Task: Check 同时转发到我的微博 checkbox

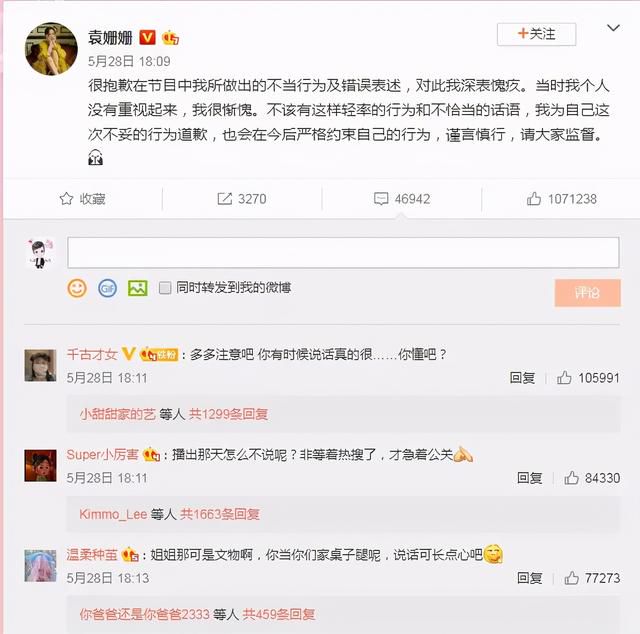Action: [x=165, y=288]
